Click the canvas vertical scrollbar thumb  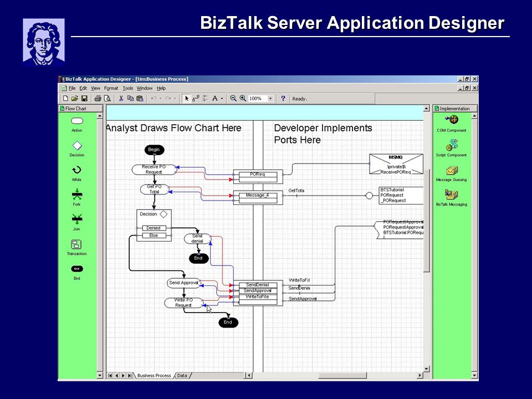click(x=427, y=220)
